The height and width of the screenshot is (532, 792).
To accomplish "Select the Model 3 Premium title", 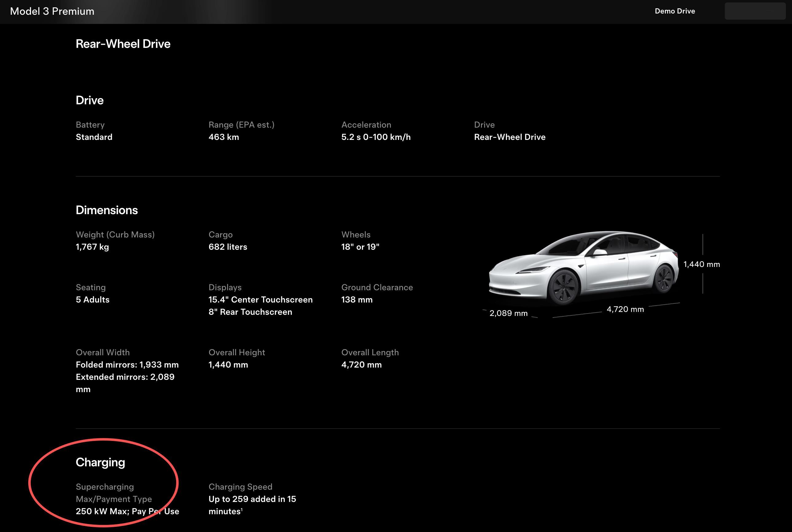I will pos(52,11).
